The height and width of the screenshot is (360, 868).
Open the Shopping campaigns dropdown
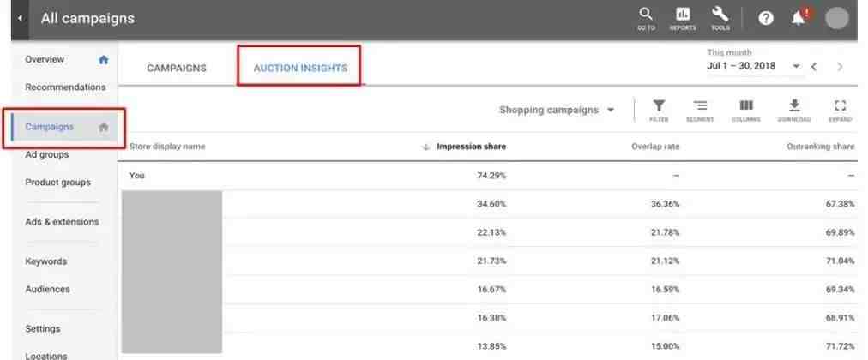[557, 110]
